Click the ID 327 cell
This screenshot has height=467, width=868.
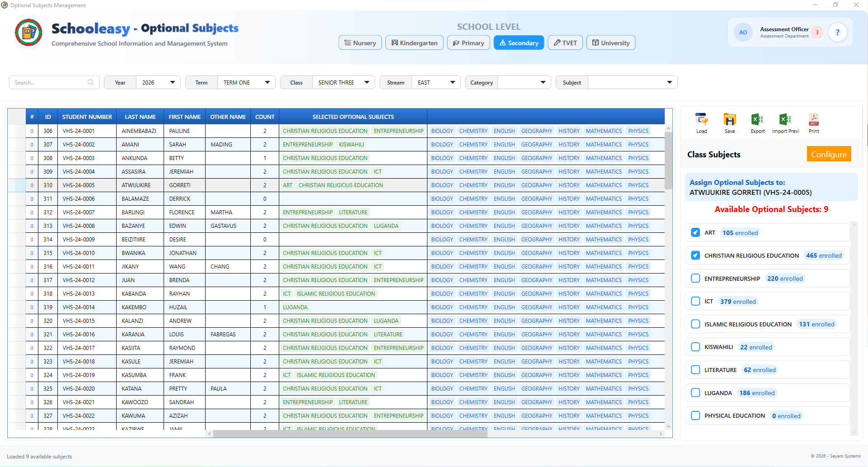click(48, 415)
